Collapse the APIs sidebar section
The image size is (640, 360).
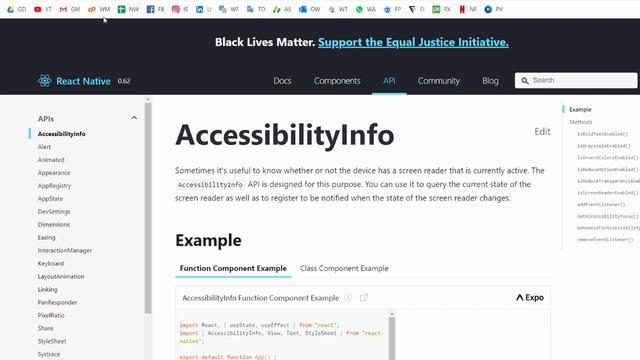click(x=134, y=118)
